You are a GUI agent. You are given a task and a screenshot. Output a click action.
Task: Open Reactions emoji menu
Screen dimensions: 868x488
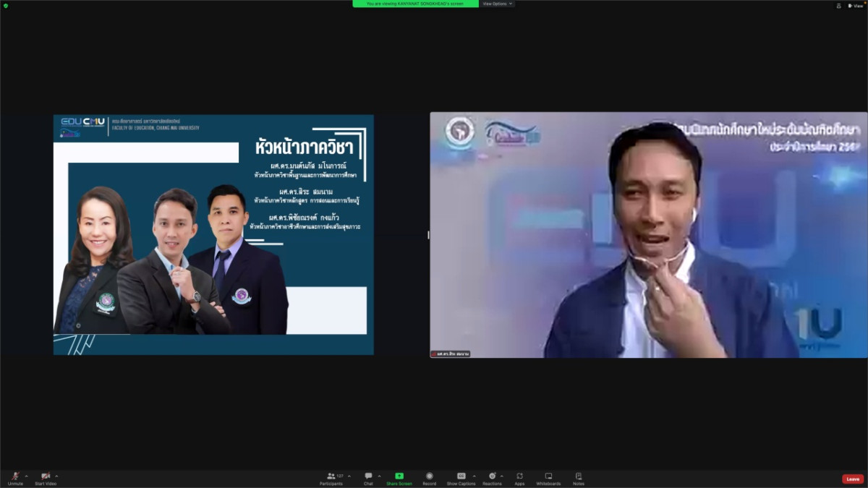coord(492,477)
